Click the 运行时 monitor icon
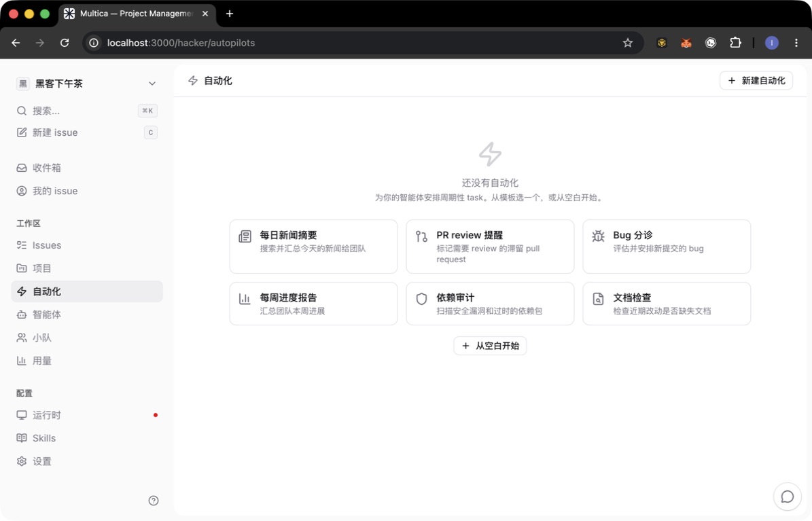The height and width of the screenshot is (521, 812). [x=22, y=415]
